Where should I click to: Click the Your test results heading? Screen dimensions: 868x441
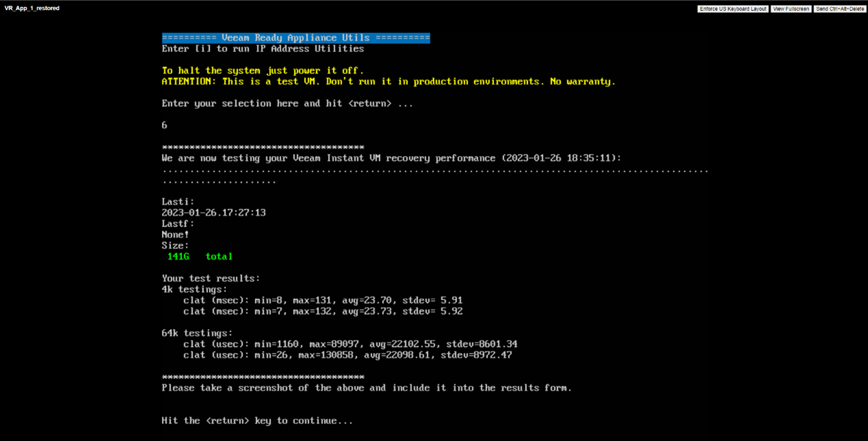tap(211, 279)
